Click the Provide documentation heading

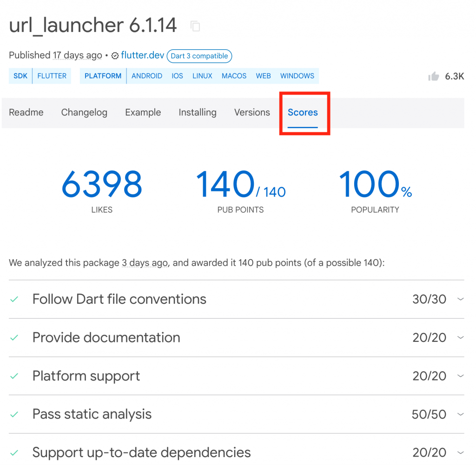click(x=106, y=337)
